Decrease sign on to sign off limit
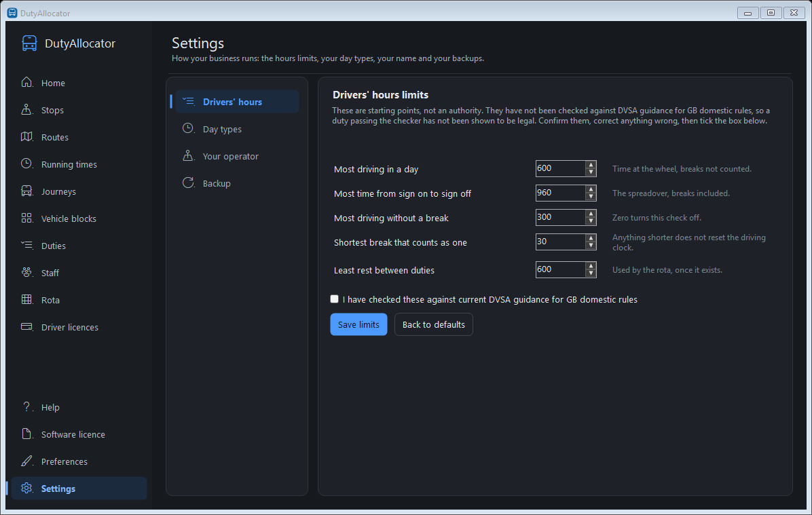The image size is (812, 515). point(591,197)
